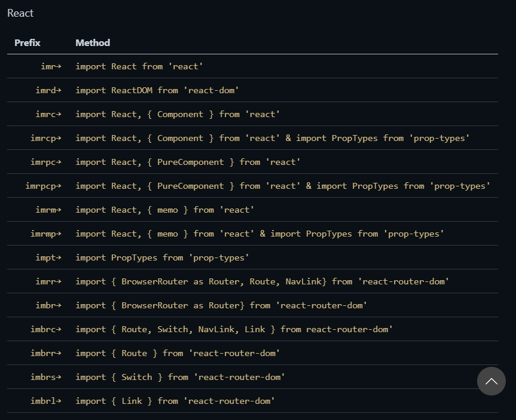
Task: Click the imbrr→ prefix text
Action: pyautogui.click(x=46, y=353)
